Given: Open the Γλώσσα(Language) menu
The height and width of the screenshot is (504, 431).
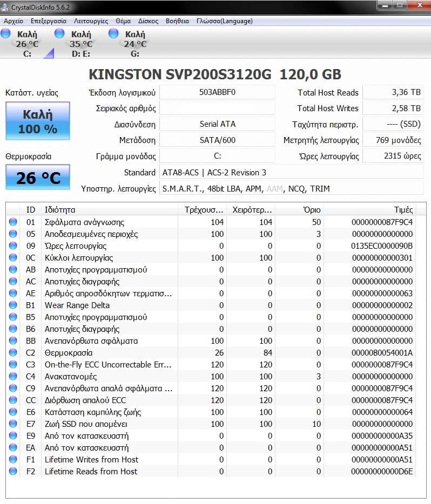Looking at the screenshot, I should click(x=225, y=21).
